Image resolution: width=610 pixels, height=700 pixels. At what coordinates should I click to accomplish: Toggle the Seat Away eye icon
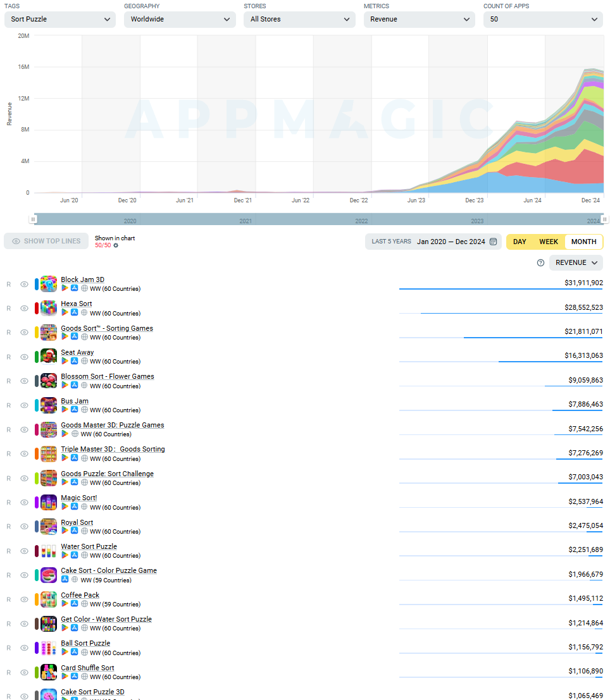point(25,357)
